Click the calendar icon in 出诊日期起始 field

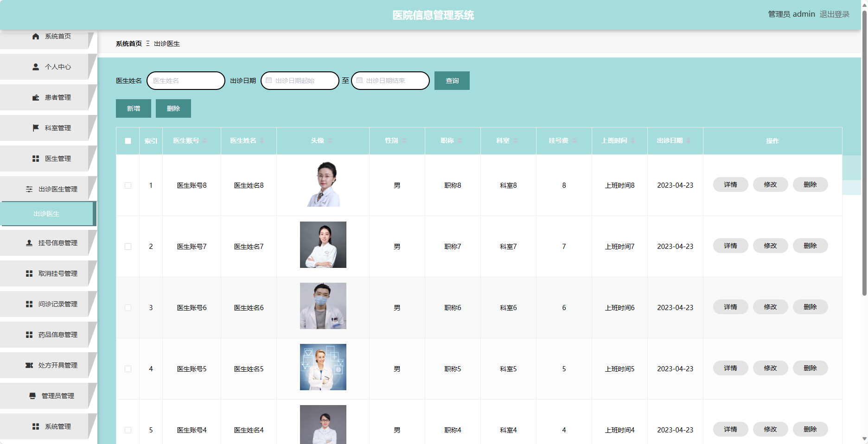[x=268, y=81]
